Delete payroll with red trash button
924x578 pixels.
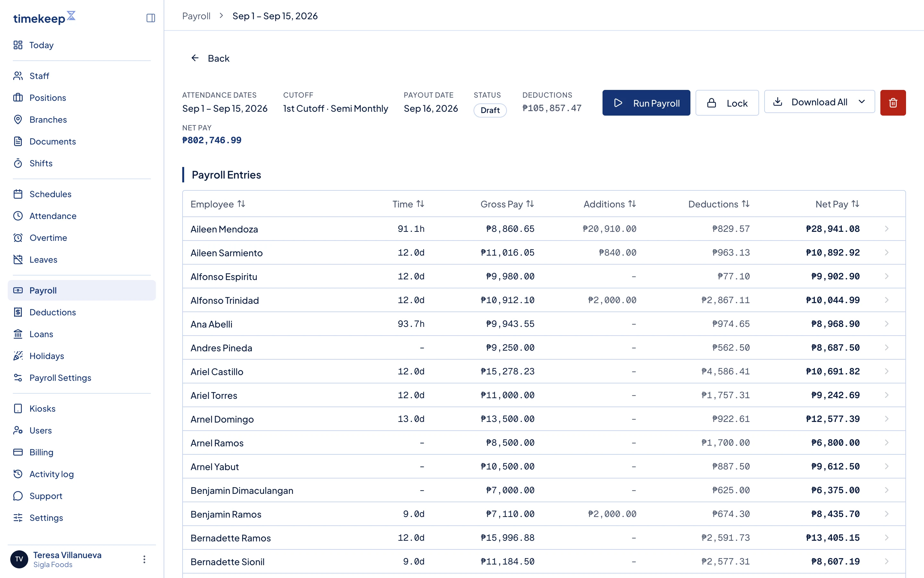tap(893, 103)
